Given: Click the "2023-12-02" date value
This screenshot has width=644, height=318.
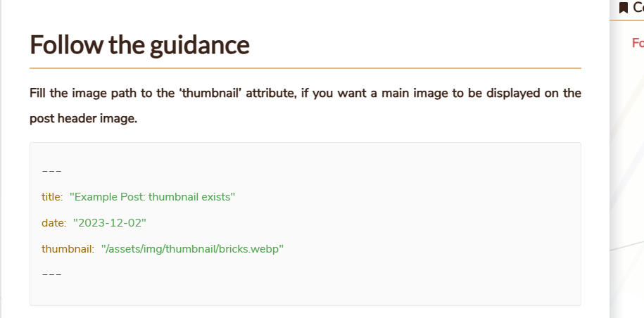Looking at the screenshot, I should (109, 223).
